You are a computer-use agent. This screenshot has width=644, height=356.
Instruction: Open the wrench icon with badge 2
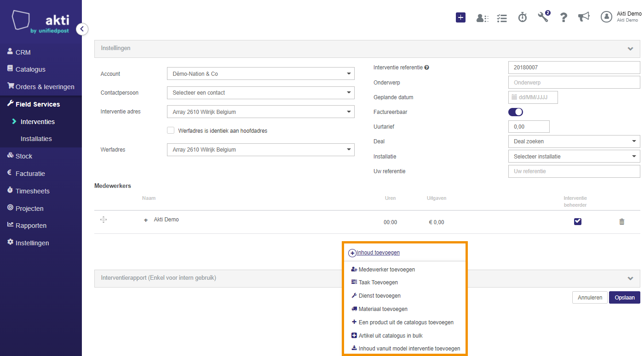click(x=544, y=17)
